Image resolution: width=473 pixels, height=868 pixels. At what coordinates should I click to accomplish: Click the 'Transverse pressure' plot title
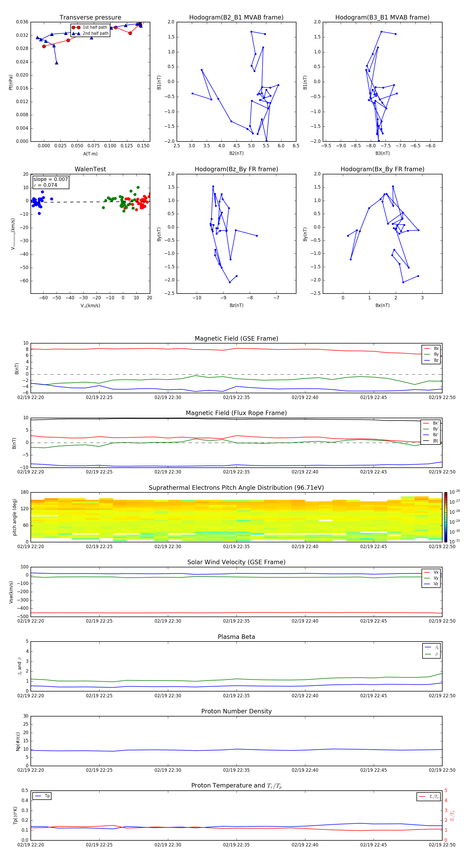pos(90,18)
